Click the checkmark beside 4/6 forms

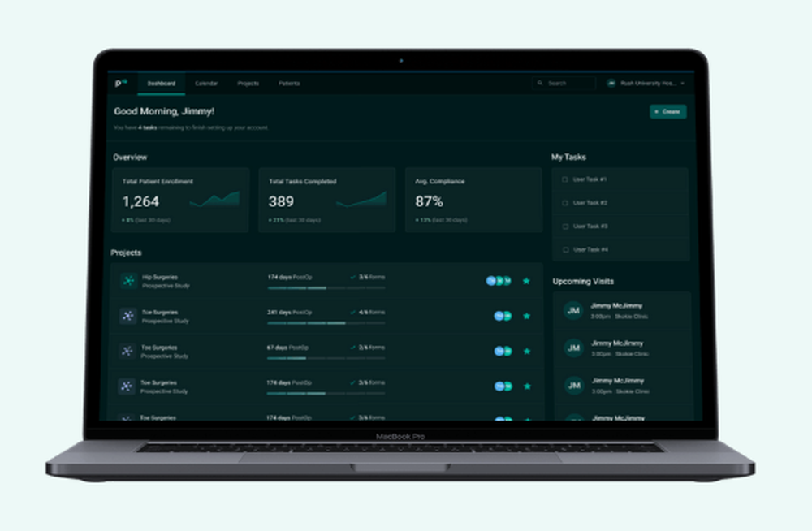pos(352,313)
